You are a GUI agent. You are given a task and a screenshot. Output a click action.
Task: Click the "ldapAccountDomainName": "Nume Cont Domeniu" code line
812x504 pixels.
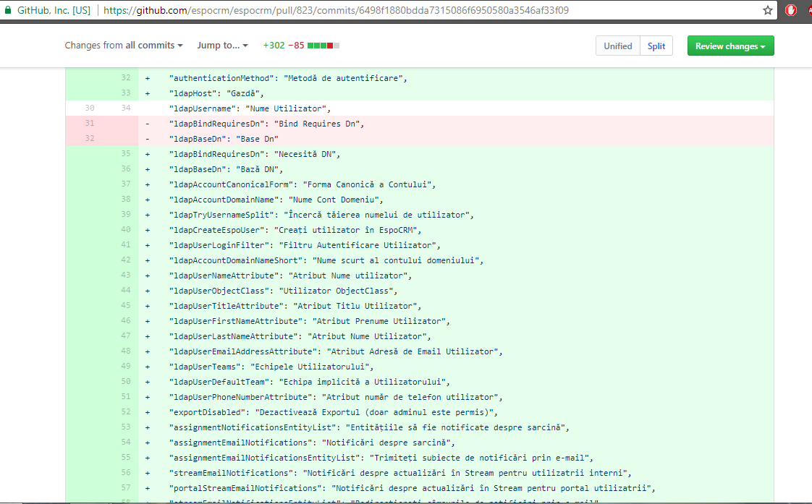[276, 200]
